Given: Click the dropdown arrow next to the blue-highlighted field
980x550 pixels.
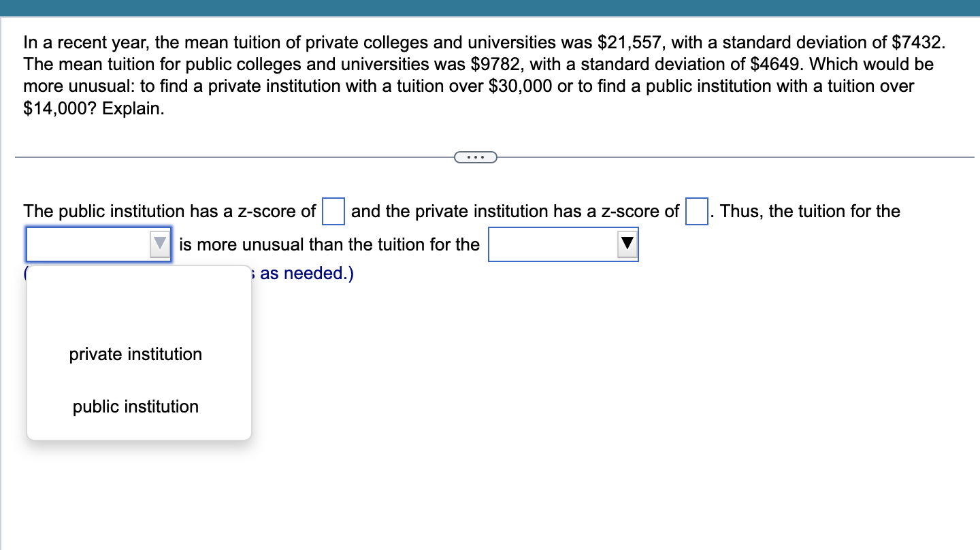Looking at the screenshot, I should [x=158, y=244].
